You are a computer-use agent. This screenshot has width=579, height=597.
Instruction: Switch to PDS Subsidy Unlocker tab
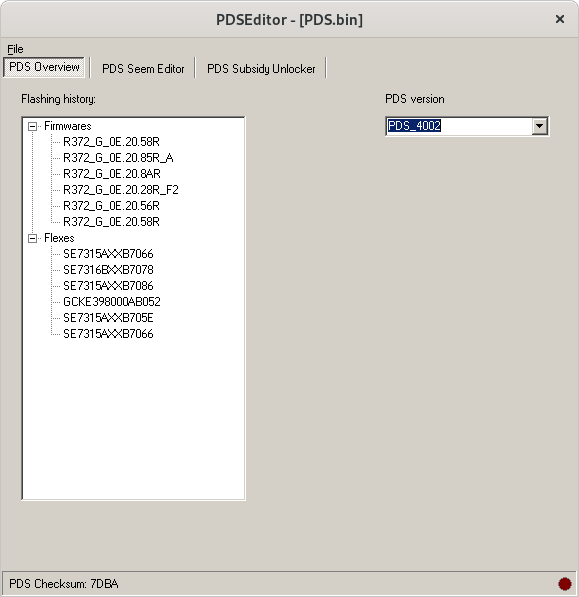(x=261, y=69)
